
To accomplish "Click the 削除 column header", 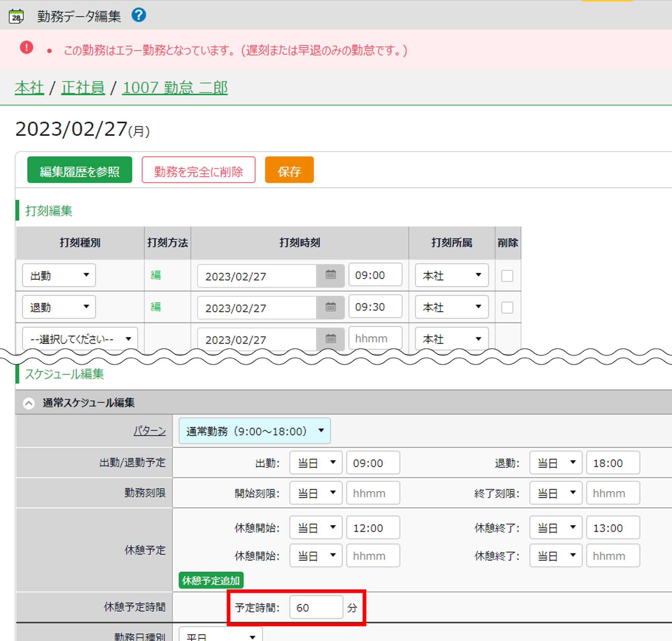I will click(x=508, y=243).
